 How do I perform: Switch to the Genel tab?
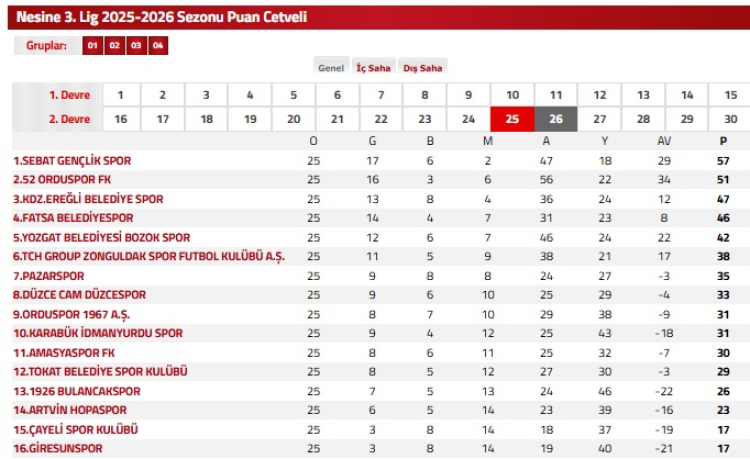[331, 68]
